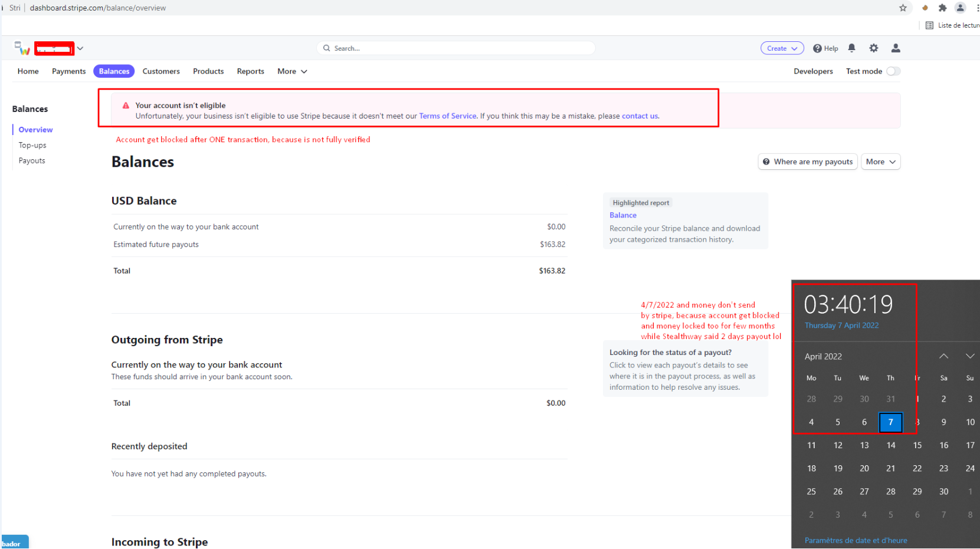
Task: Go to previous month in calendar
Action: (x=943, y=356)
